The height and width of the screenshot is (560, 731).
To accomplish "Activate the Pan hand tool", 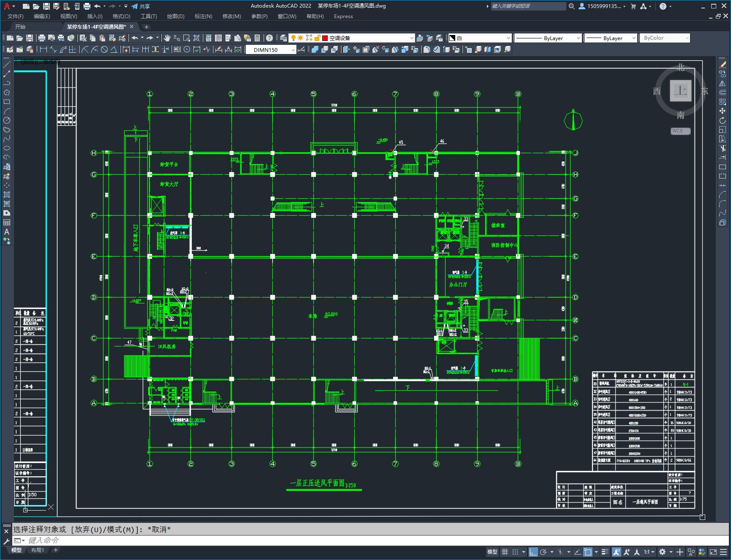I will [x=167, y=38].
